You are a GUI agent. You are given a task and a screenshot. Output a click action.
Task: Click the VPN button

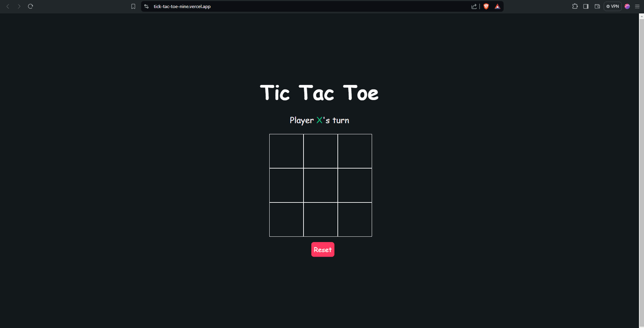point(613,6)
